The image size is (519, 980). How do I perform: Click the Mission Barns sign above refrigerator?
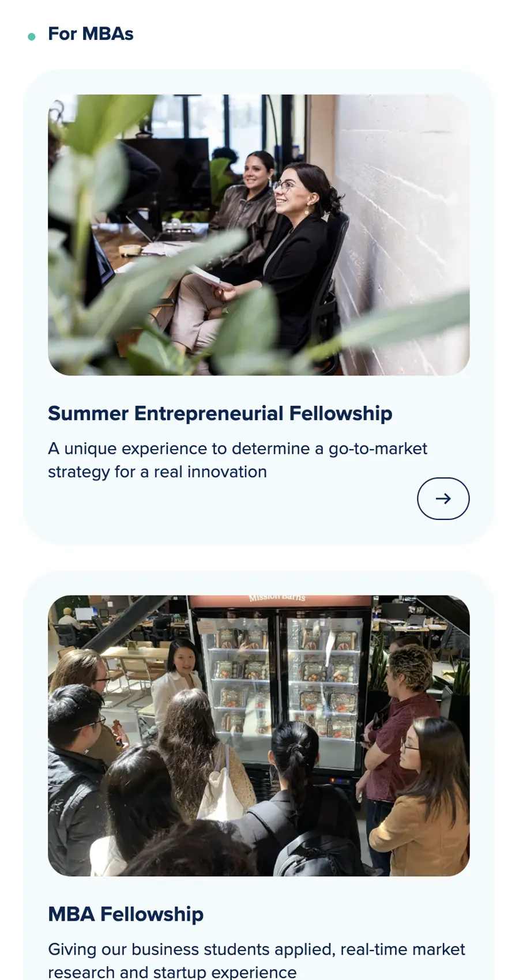click(277, 598)
